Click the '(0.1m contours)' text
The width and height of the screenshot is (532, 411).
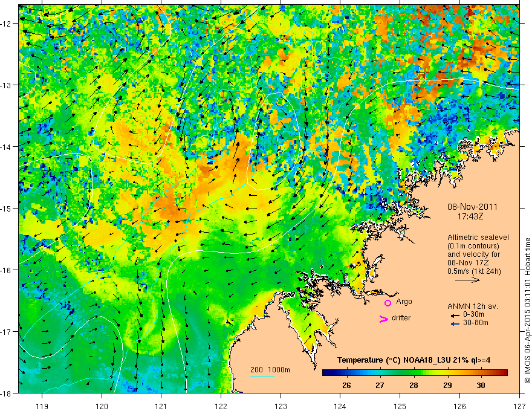click(x=473, y=246)
